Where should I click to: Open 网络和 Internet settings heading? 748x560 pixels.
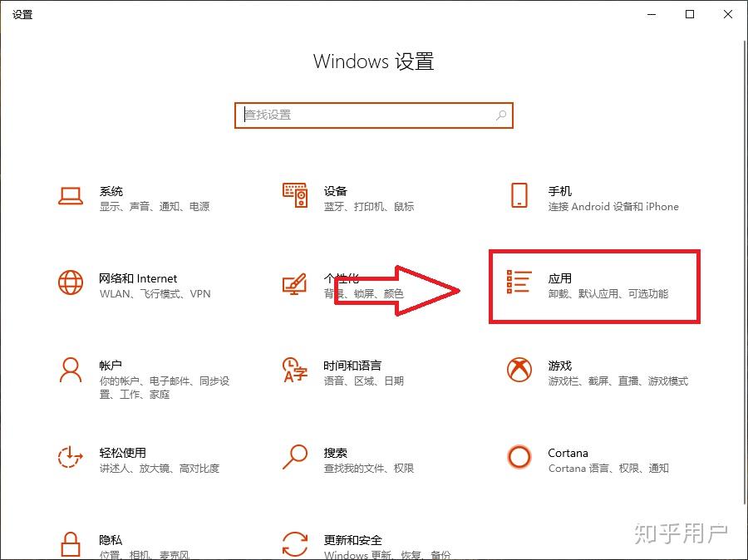coord(138,278)
